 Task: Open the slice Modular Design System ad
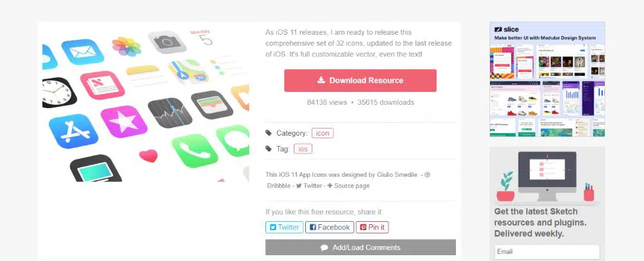click(547, 79)
